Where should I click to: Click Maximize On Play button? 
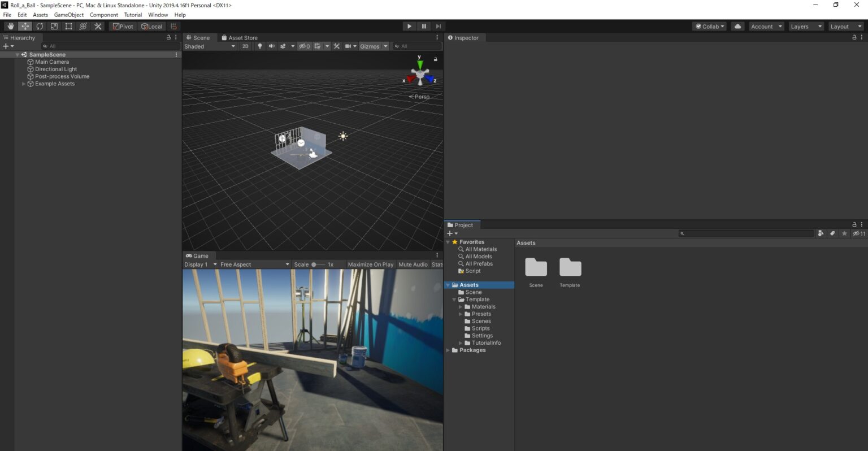(x=371, y=264)
